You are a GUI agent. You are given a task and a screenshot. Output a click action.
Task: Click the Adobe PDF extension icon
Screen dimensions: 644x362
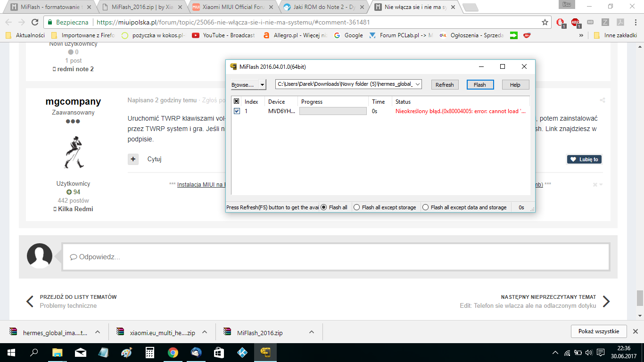pos(620,22)
